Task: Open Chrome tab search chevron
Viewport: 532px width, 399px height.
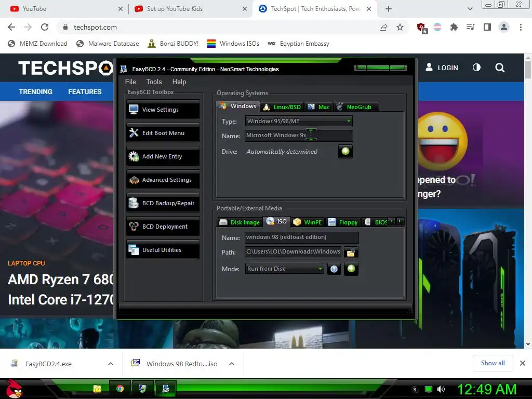Action: [470, 9]
